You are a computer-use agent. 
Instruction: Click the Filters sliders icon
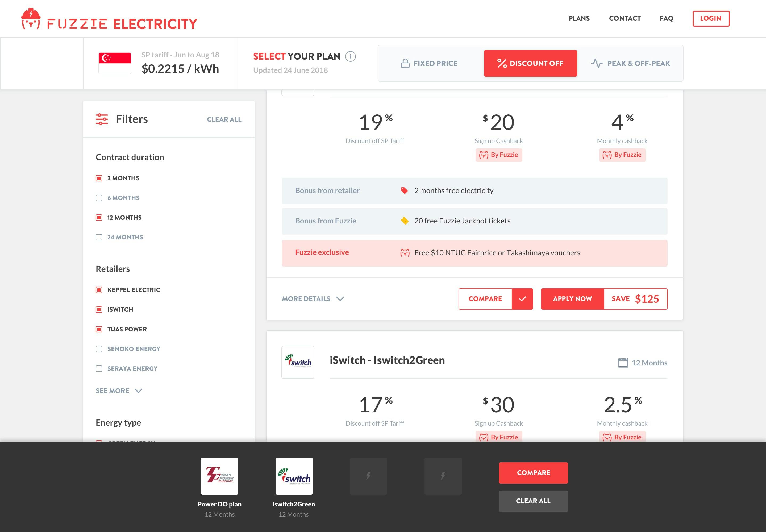[102, 119]
